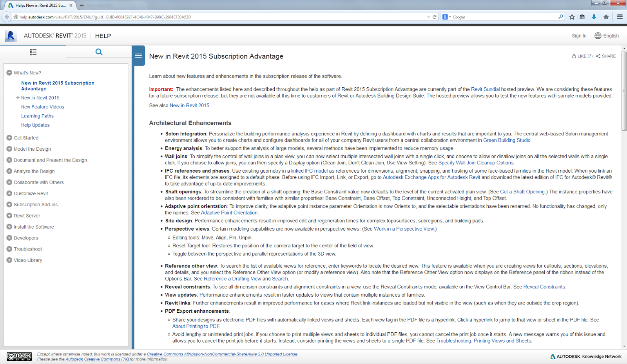Select Learning Paths sidebar item
This screenshot has width=627, height=364.
[x=37, y=116]
